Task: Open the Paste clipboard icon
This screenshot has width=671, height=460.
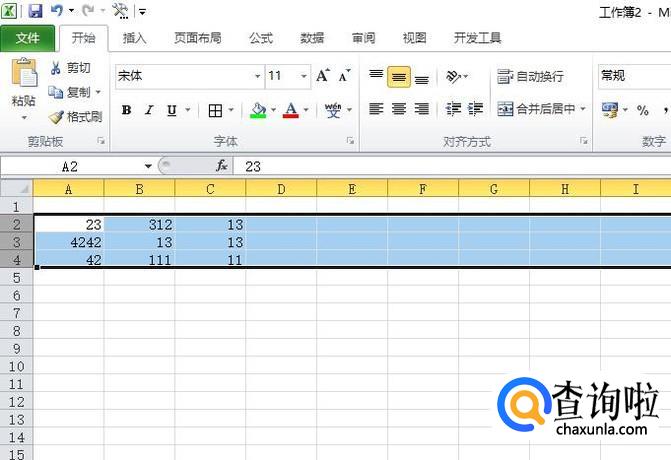Action: tap(24, 72)
